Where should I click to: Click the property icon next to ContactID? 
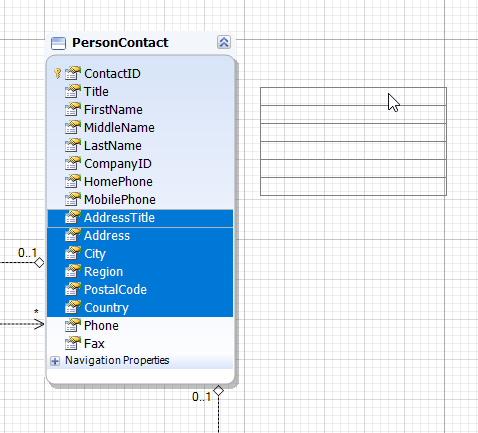coord(73,73)
